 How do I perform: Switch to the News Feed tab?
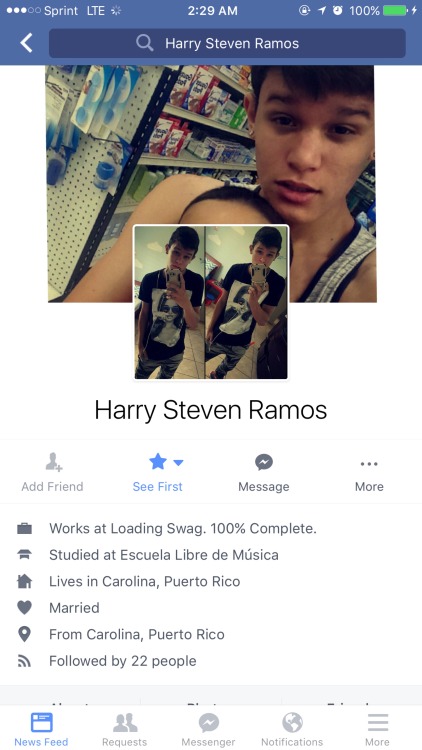pyautogui.click(x=41, y=729)
